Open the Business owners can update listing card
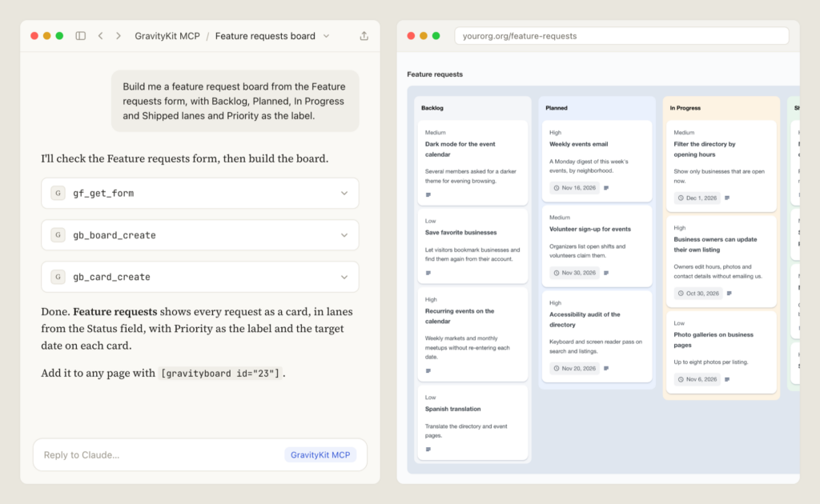820x504 pixels. click(722, 261)
